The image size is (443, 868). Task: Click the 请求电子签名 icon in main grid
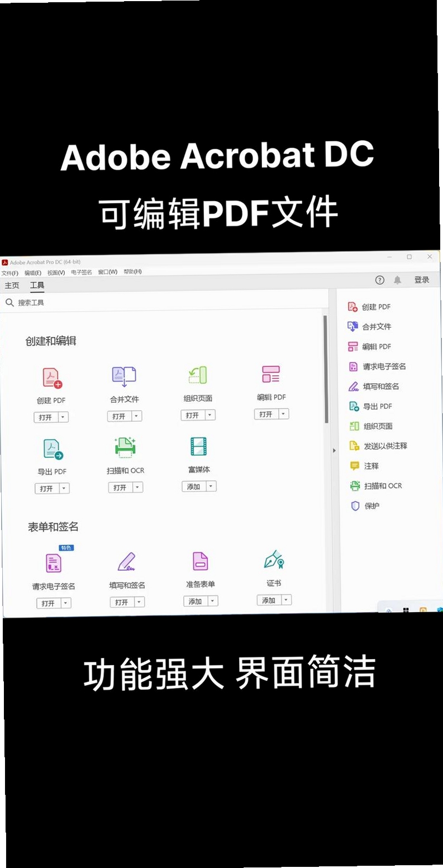(x=54, y=563)
